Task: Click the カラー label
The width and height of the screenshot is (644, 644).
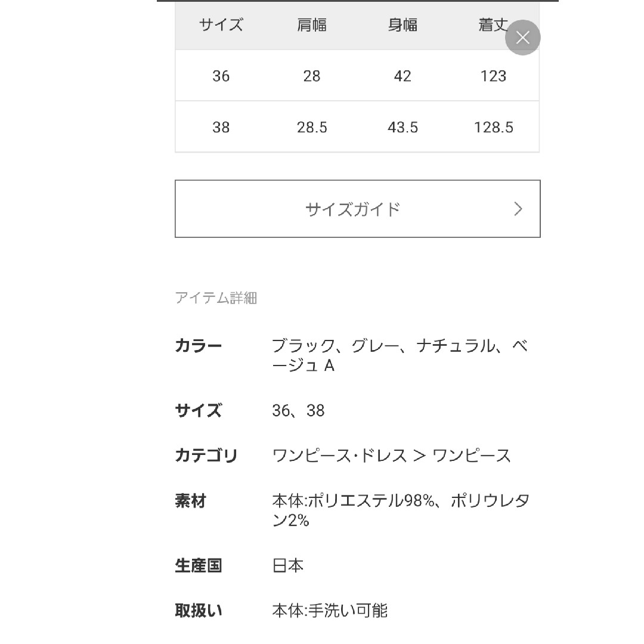Action: pos(199,345)
